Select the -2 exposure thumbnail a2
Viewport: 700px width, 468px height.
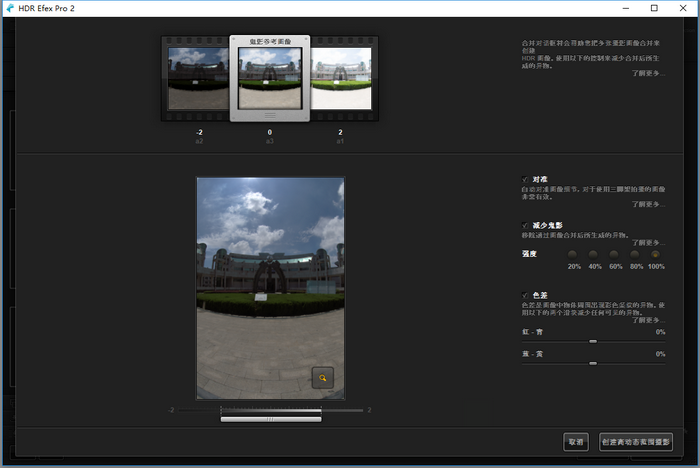(198, 79)
